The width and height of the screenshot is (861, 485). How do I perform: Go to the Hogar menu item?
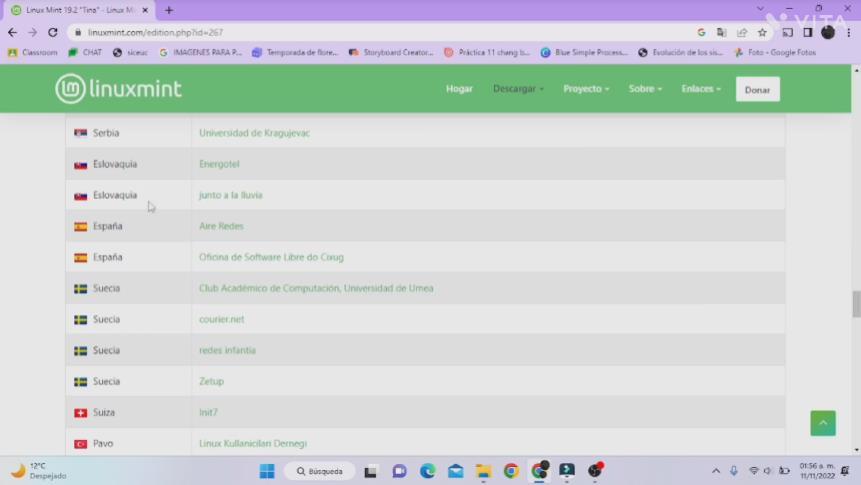point(459,89)
